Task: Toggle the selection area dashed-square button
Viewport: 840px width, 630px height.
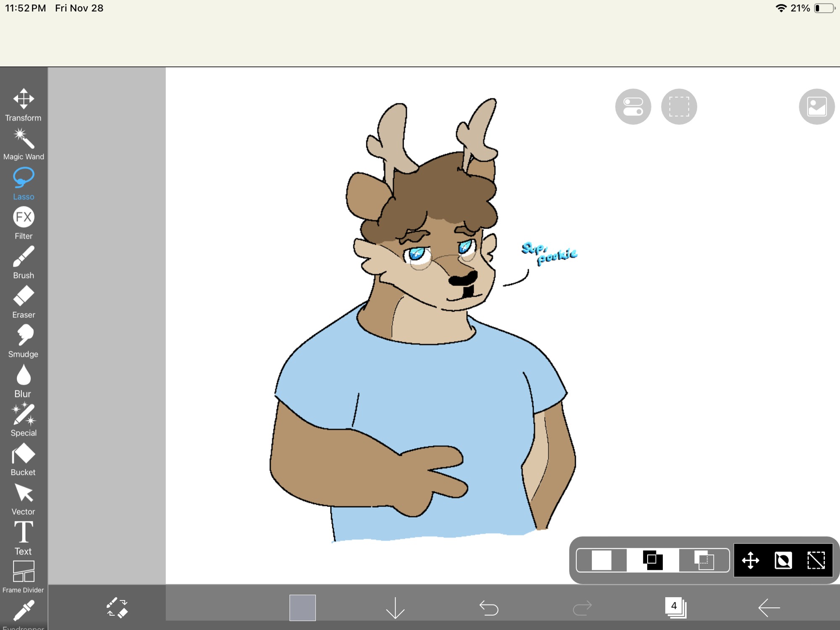Action: pyautogui.click(x=679, y=107)
